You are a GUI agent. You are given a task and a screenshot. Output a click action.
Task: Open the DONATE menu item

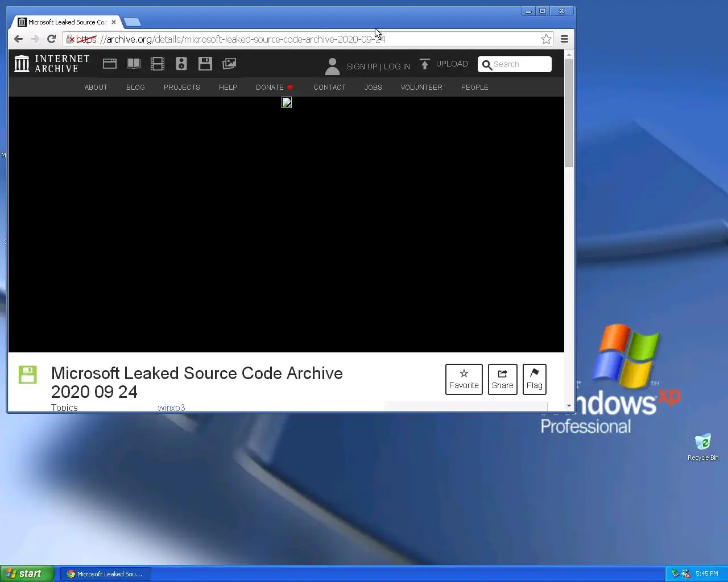270,88
